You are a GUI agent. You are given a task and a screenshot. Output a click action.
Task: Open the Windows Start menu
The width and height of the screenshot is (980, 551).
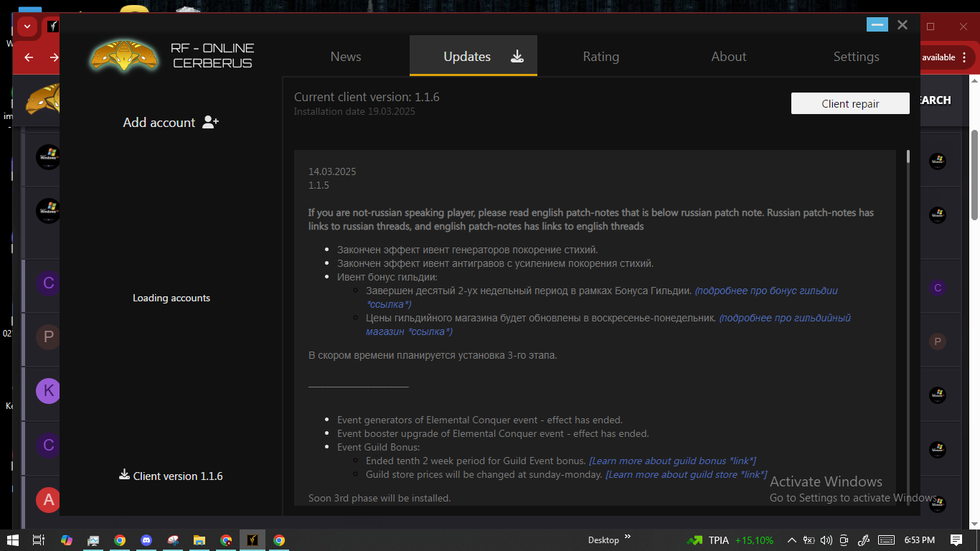(13, 540)
